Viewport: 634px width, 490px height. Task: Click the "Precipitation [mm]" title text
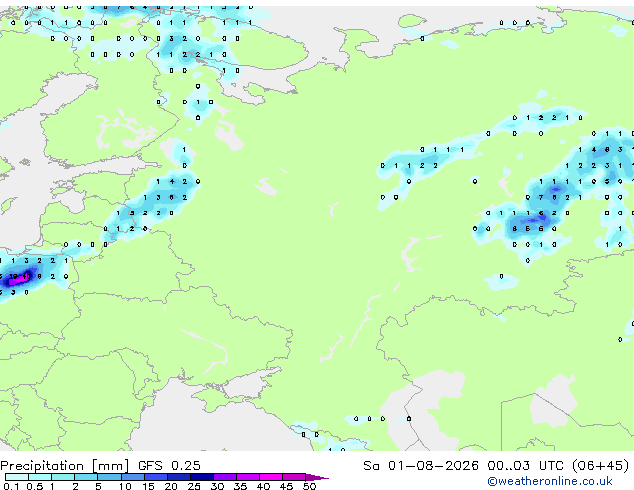pos(65,466)
